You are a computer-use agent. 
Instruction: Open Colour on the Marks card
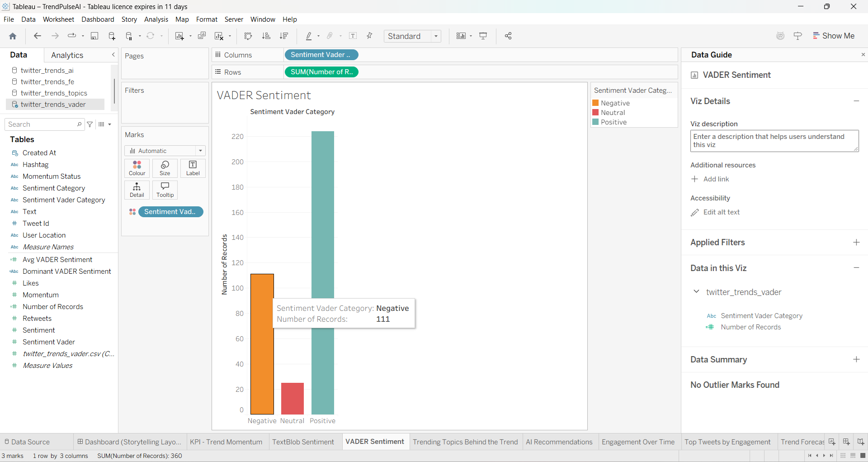pos(137,168)
